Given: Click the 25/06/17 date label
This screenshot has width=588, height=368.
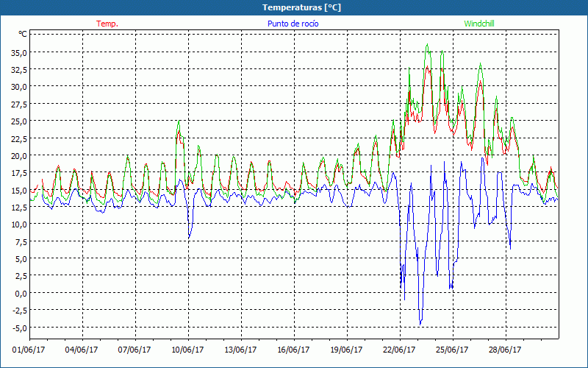Looking at the screenshot, I should 452,350.
